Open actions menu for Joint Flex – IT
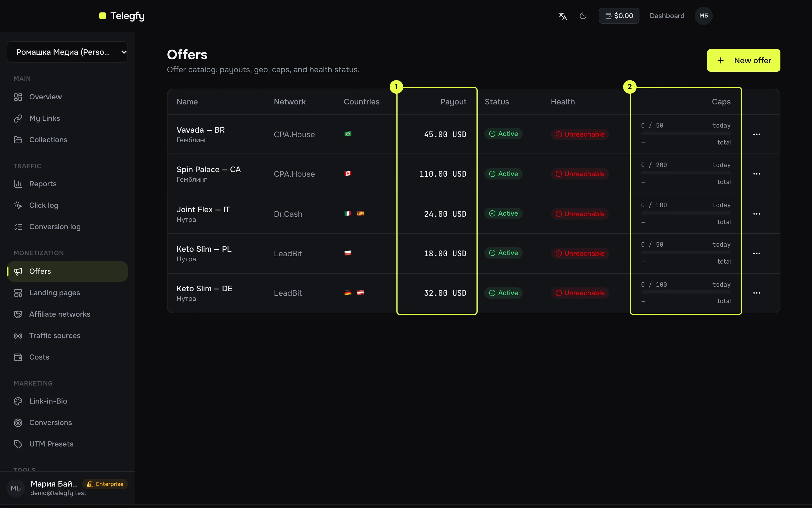Image resolution: width=812 pixels, height=508 pixels. pyautogui.click(x=757, y=214)
